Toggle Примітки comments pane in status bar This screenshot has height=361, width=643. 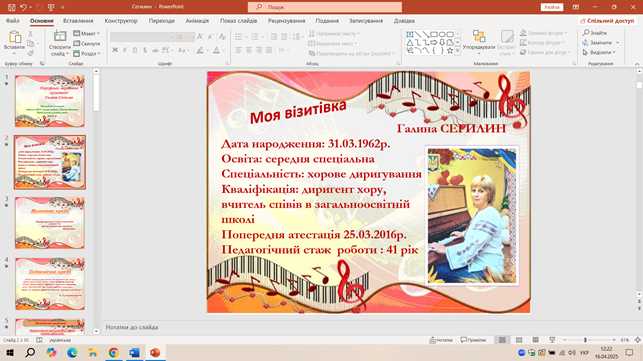[473, 340]
